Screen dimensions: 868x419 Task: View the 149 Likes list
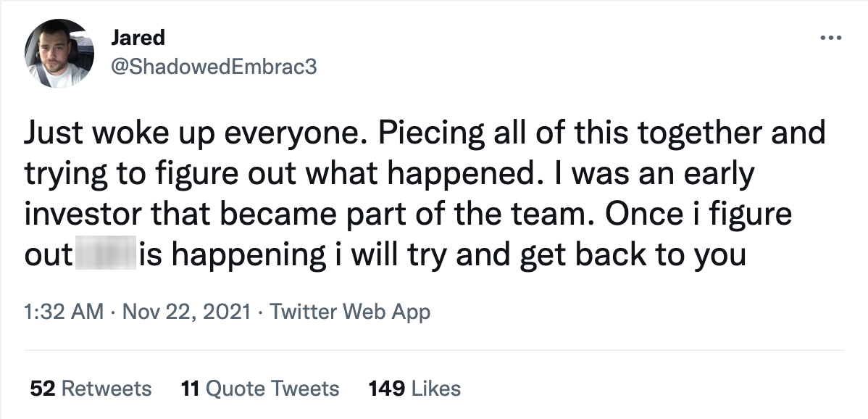click(x=414, y=389)
